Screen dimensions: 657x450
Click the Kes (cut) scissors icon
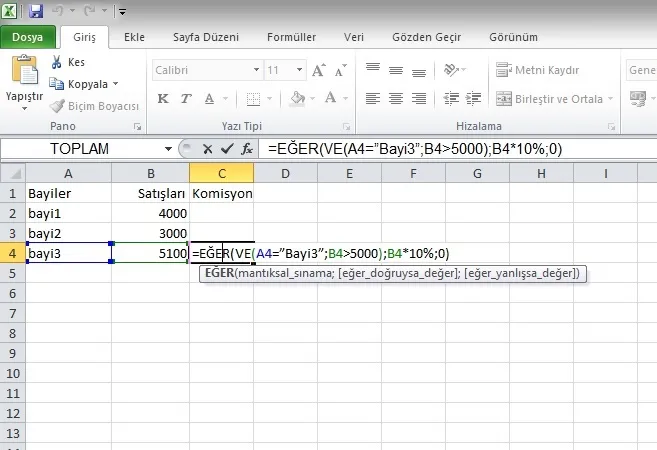[56, 62]
